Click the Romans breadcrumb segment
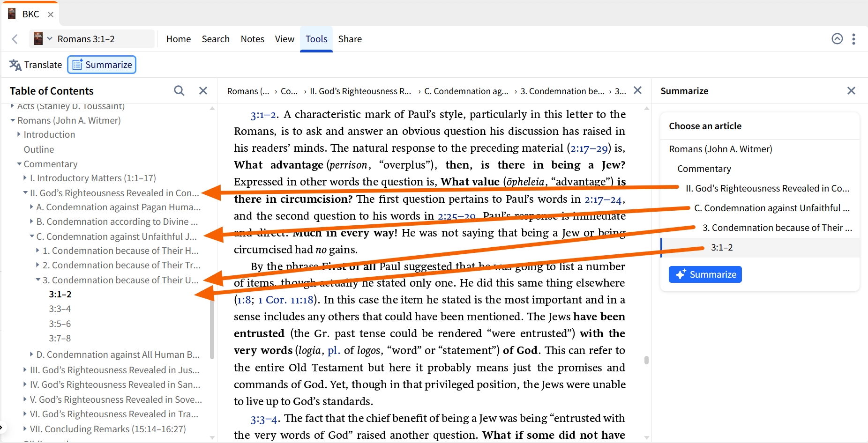The image size is (868, 443). [x=248, y=91]
